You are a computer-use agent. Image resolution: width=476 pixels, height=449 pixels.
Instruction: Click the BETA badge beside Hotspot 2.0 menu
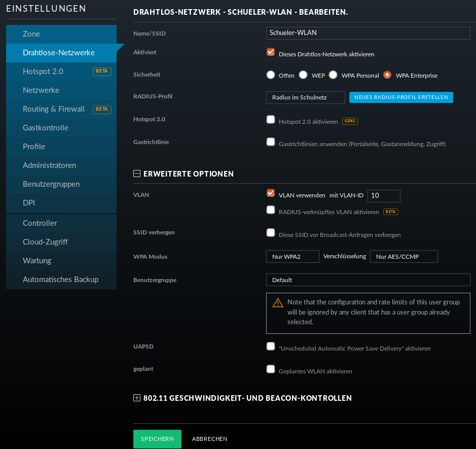click(x=102, y=71)
